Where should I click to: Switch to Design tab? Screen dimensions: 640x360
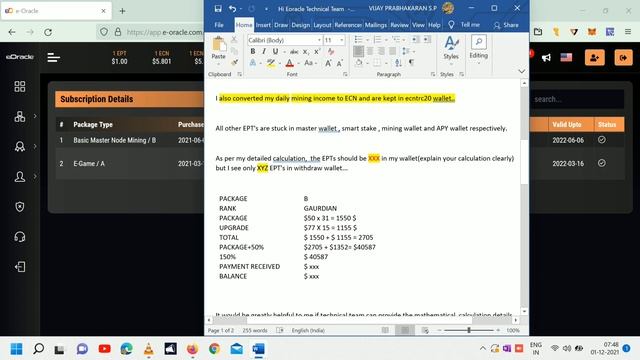301,25
